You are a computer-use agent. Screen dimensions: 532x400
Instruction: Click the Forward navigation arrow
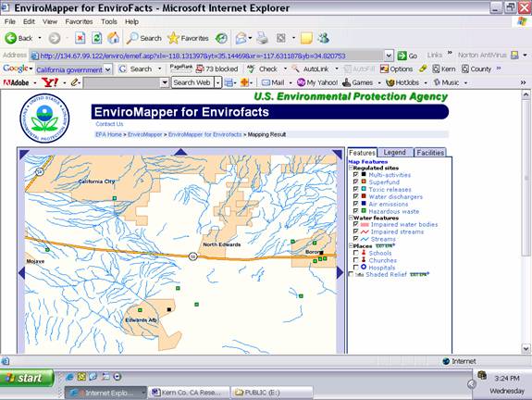55,38
